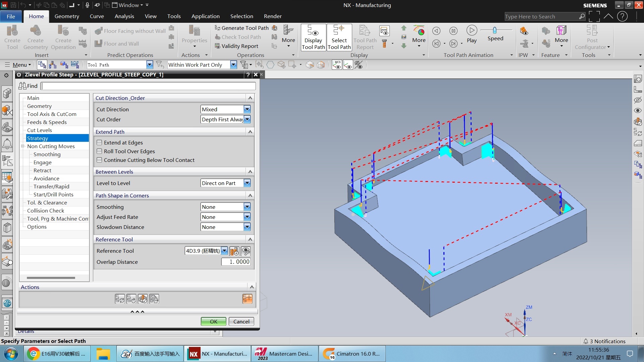Open the Menu dropdown button
644x362 pixels.
18,65
